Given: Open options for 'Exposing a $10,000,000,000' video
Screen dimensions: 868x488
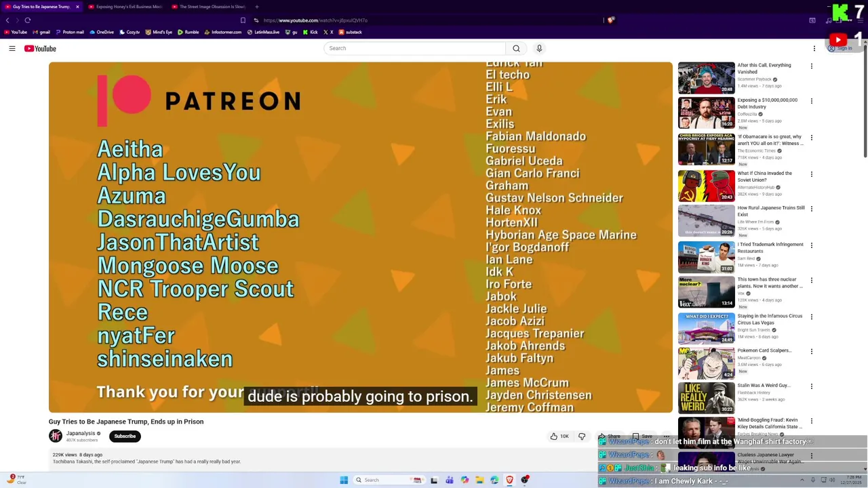Looking at the screenshot, I should click(x=812, y=101).
